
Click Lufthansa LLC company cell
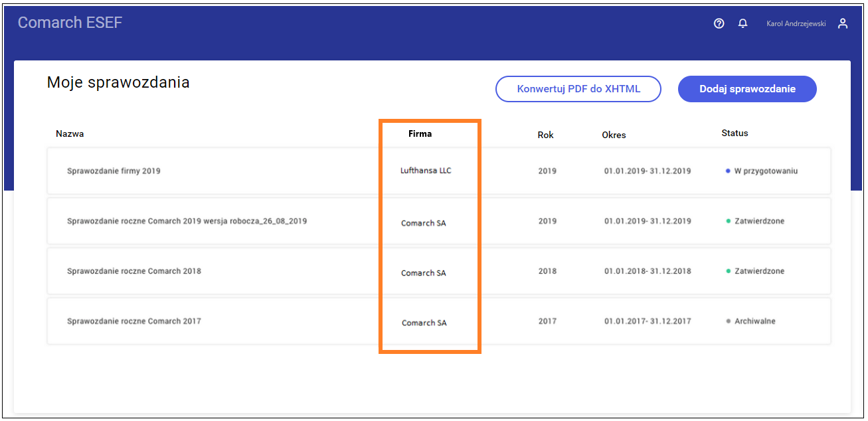click(426, 171)
